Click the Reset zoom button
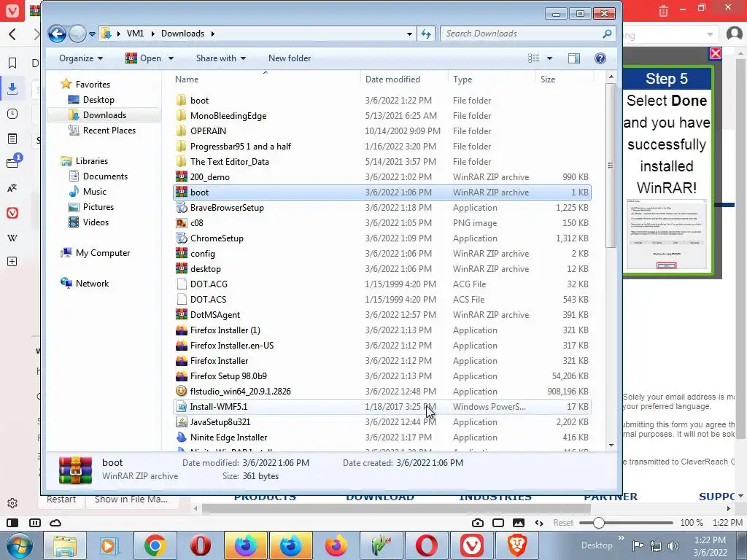 click(x=563, y=523)
